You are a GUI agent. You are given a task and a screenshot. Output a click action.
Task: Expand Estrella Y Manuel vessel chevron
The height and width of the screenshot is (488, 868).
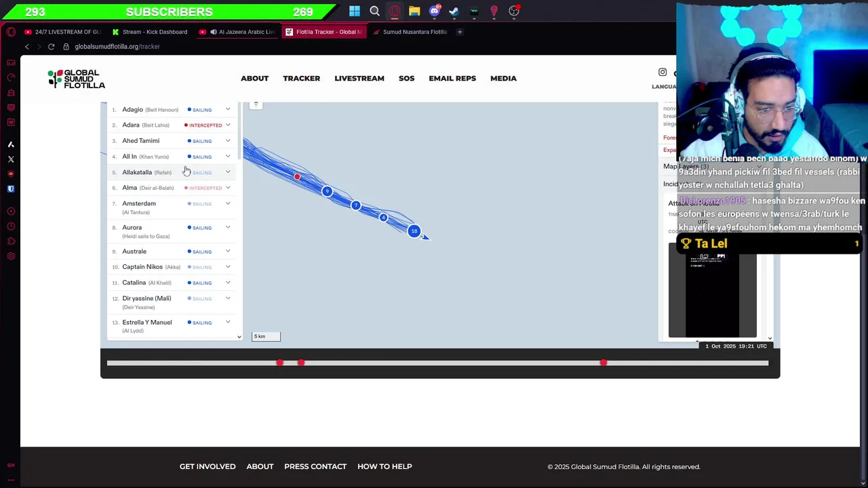coord(228,322)
